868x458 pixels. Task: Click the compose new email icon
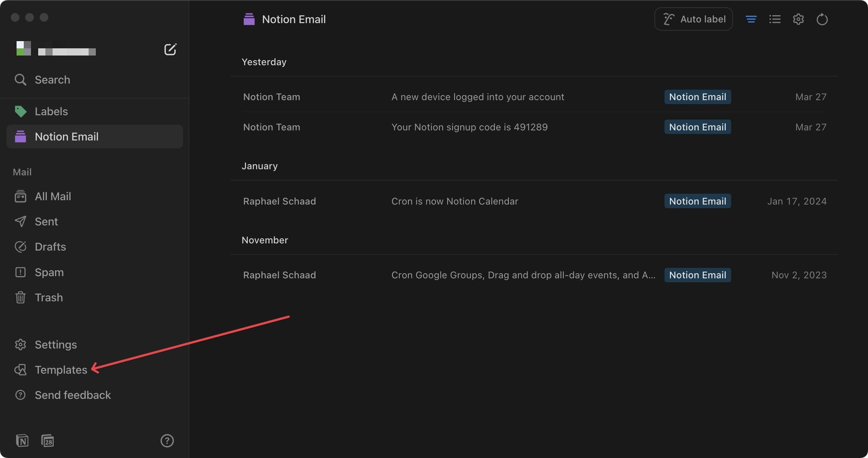click(x=170, y=49)
